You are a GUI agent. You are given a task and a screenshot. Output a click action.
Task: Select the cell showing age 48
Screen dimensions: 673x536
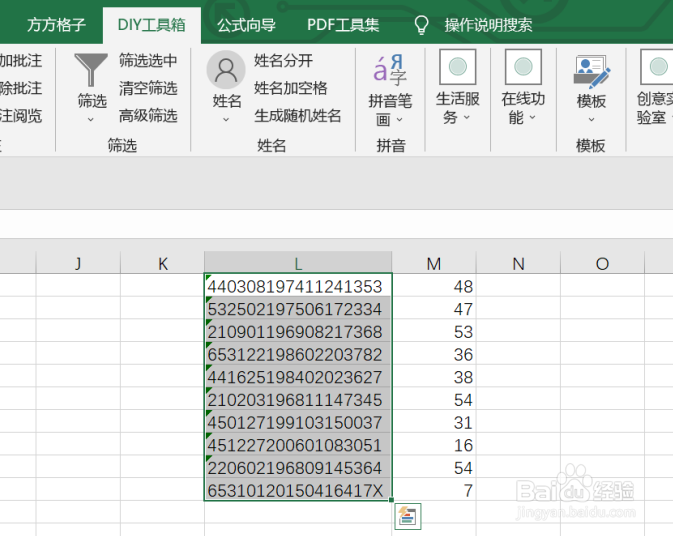(x=434, y=285)
